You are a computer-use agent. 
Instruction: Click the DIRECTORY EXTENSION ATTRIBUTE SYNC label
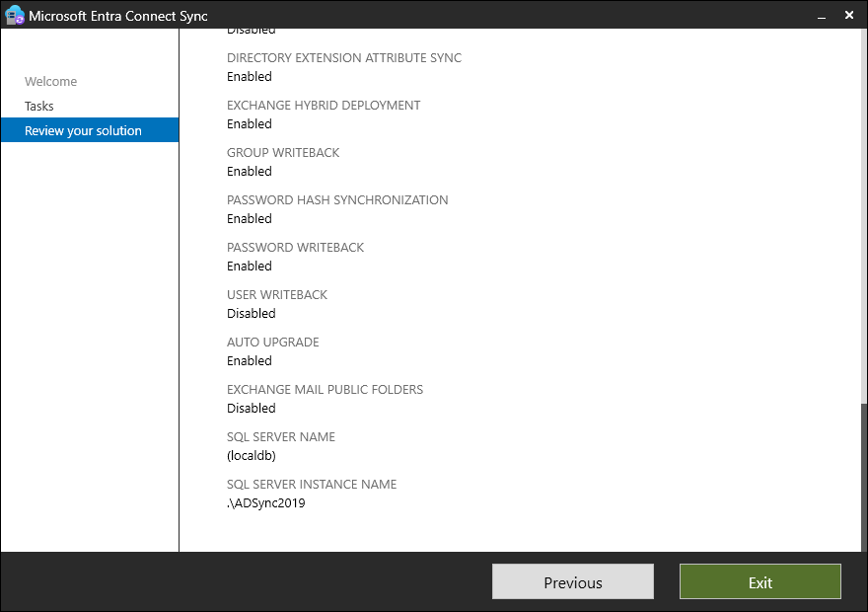(344, 57)
